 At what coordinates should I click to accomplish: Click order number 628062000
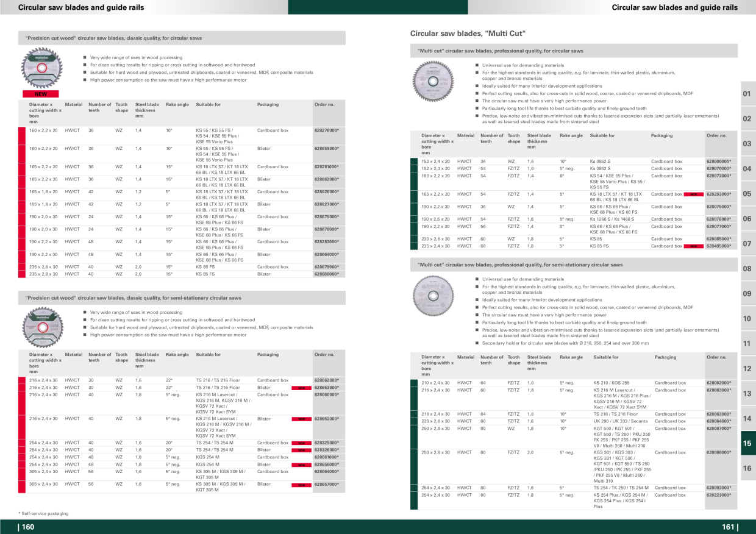click(x=326, y=380)
